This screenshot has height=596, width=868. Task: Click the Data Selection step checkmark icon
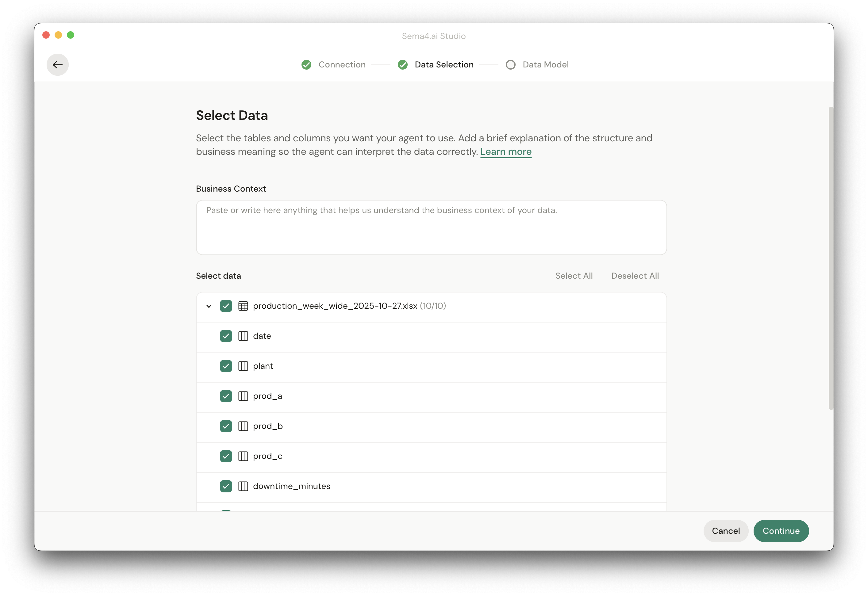403,64
